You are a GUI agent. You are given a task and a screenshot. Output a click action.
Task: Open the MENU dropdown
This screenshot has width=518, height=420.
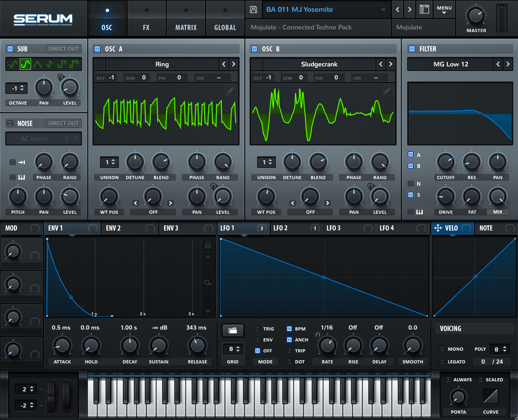pos(444,10)
